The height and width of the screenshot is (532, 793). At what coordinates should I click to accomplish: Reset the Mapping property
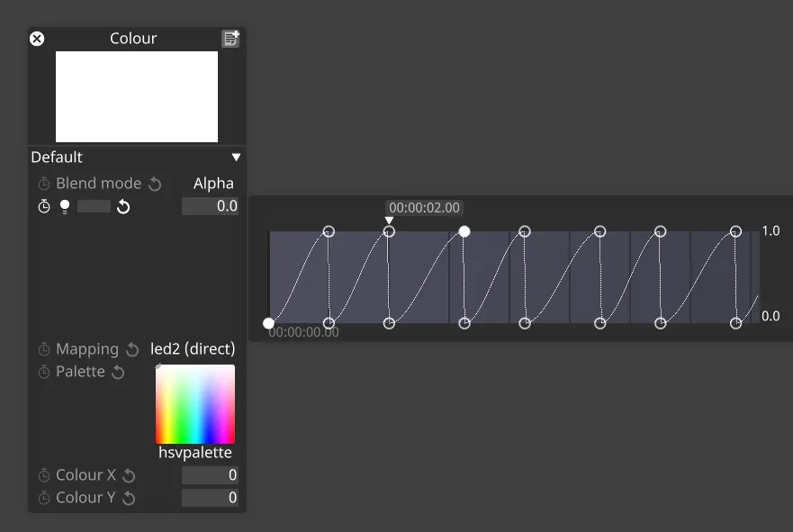(x=132, y=349)
